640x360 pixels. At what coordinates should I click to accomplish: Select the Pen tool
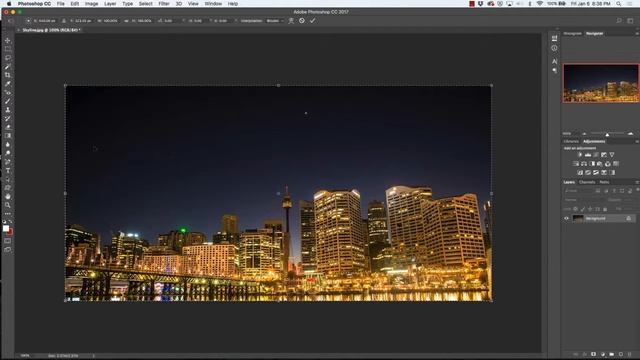[8, 162]
